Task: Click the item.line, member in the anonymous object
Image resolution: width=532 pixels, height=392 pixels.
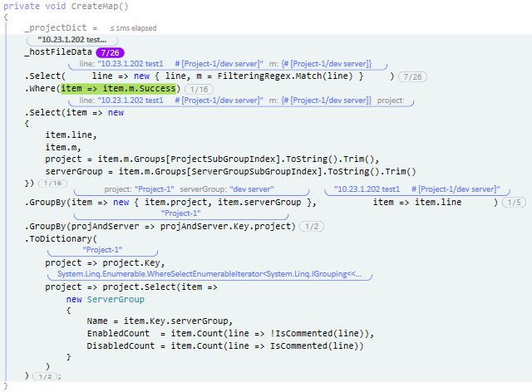Action: [x=71, y=135]
